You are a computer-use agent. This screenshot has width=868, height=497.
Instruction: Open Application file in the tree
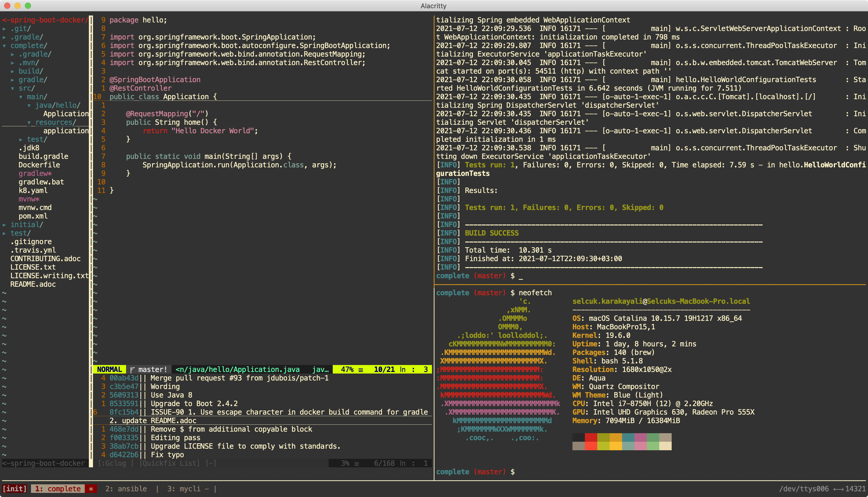click(66, 114)
